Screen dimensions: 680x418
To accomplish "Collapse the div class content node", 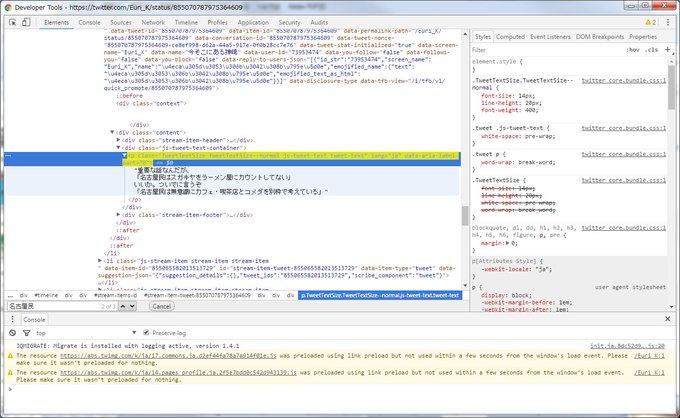I will coord(112,132).
